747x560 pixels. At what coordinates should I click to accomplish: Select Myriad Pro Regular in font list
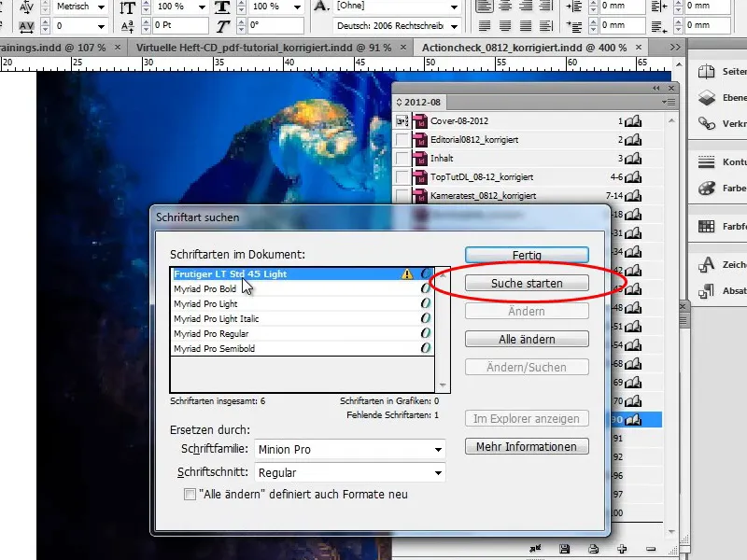[302, 334]
